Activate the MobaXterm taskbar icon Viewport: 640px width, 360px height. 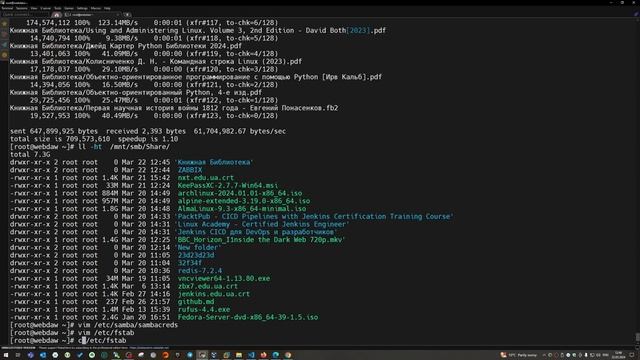(202, 355)
